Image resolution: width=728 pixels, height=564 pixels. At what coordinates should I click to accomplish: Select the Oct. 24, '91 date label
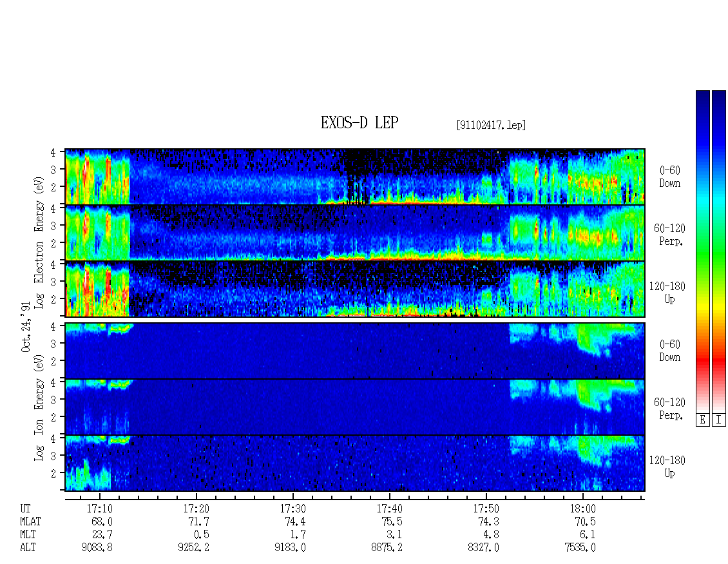pos(26,327)
